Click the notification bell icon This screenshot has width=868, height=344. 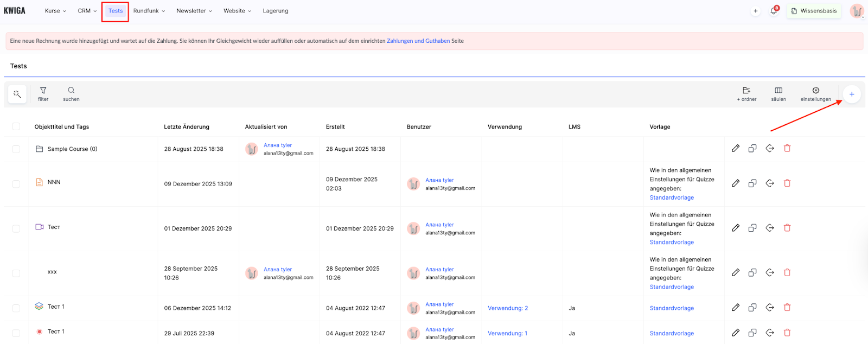774,11
